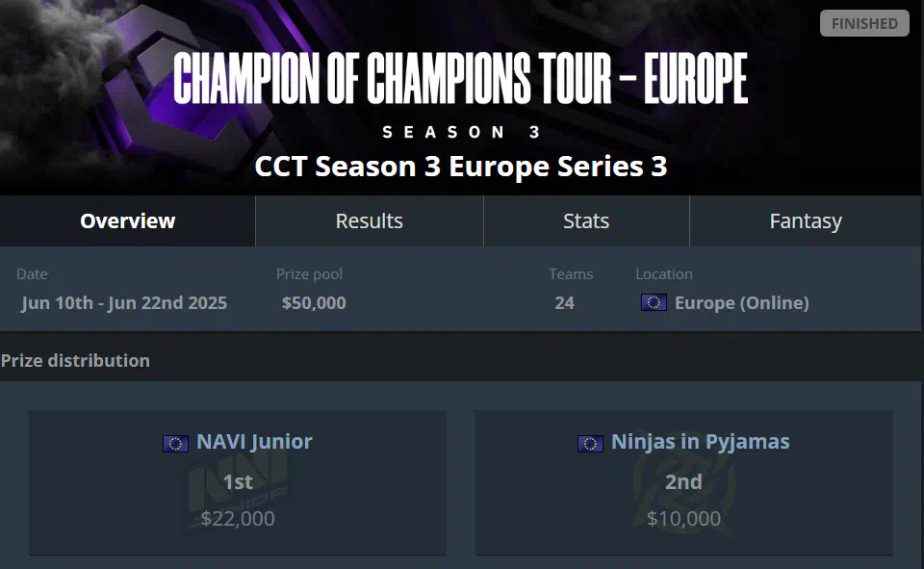Click the Prize distribution heading

(75, 361)
